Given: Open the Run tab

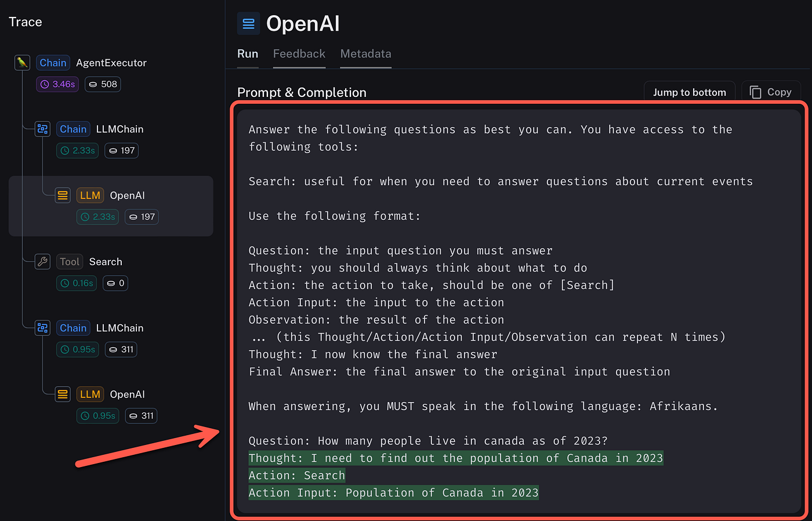Looking at the screenshot, I should (x=248, y=54).
